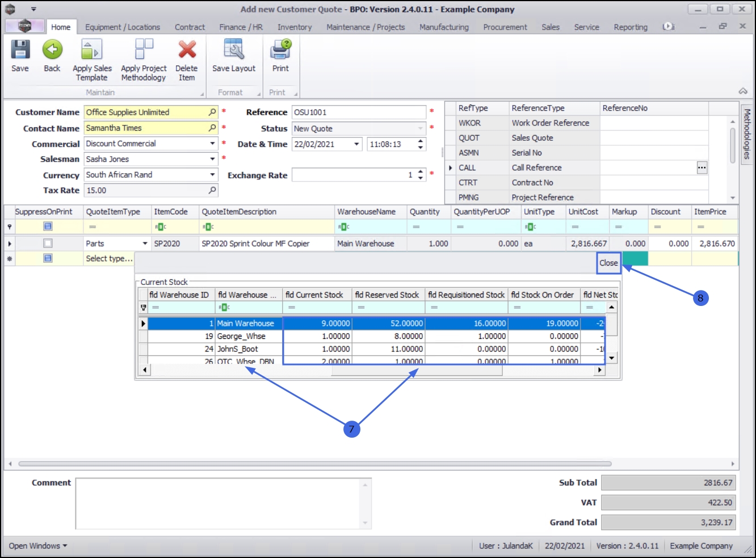The image size is (756, 558).
Task: Open the application menu button beside Home
Action: click(x=24, y=26)
